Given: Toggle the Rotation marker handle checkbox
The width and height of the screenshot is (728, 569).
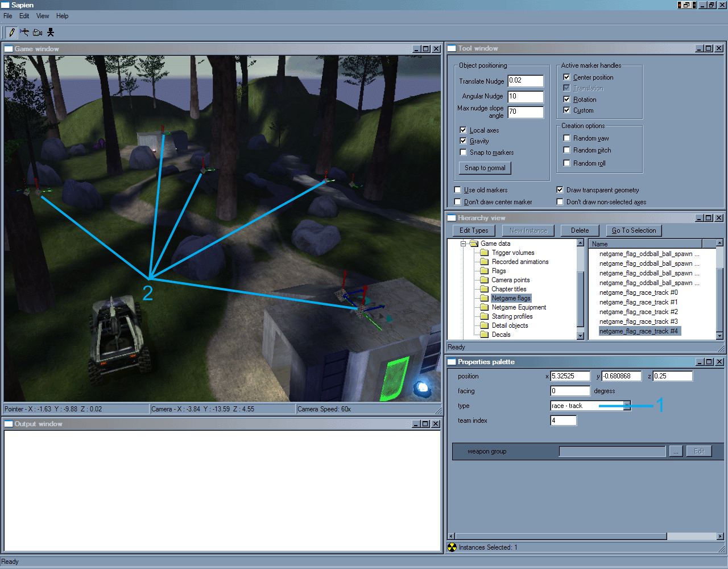Looking at the screenshot, I should point(566,99).
